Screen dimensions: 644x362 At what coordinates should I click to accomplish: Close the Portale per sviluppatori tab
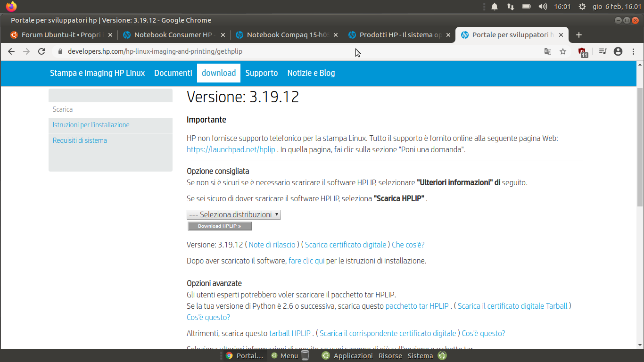click(x=561, y=35)
